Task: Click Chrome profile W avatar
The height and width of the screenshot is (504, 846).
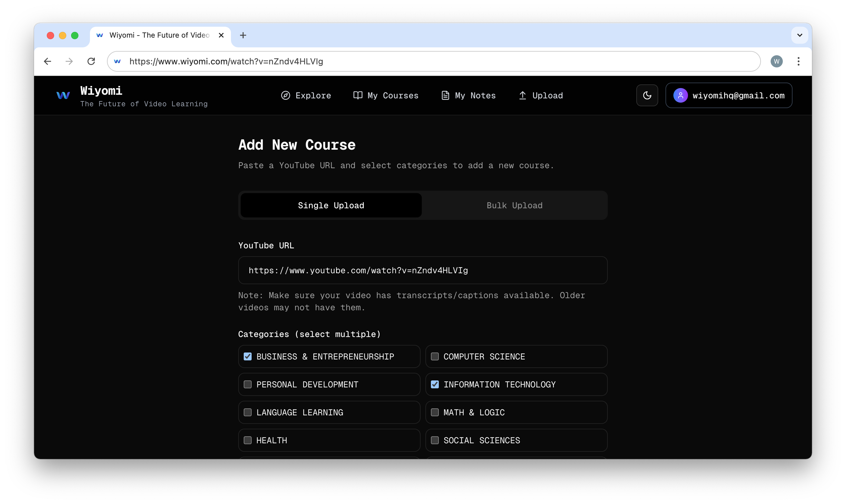Action: pyautogui.click(x=776, y=61)
